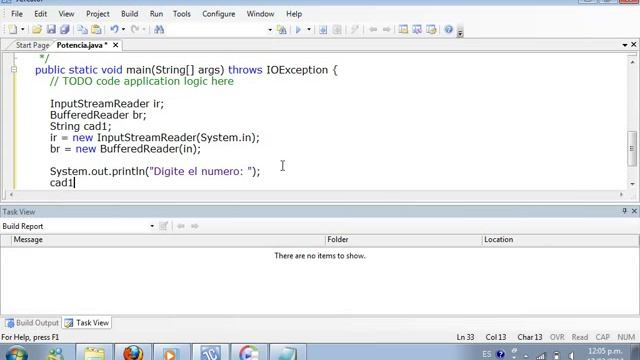640x360 pixels.
Task: Open the Build Report dropdown
Action: coord(152,226)
